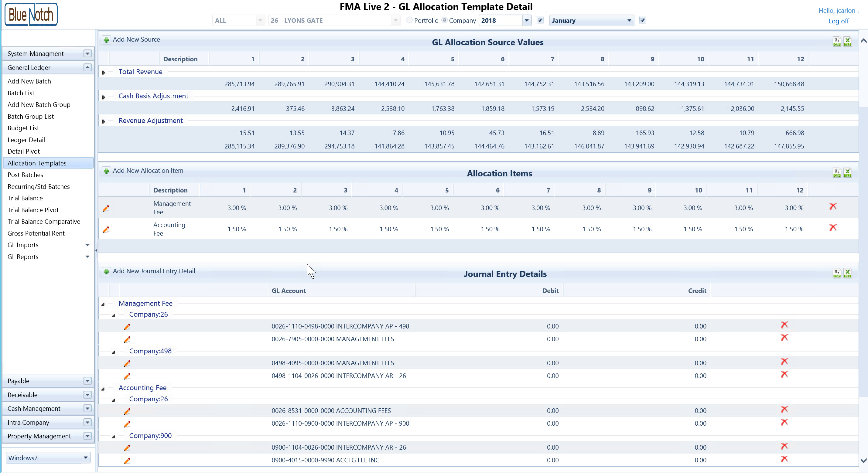Edit the 0026-7905 MANAGEMENT FEES journal row
Image resolution: width=868 pixels, height=473 pixels.
click(127, 340)
